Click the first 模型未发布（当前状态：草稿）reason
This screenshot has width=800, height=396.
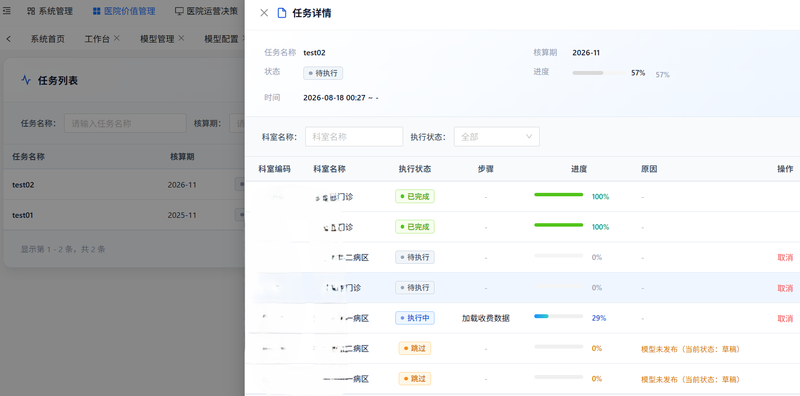pyautogui.click(x=690, y=349)
